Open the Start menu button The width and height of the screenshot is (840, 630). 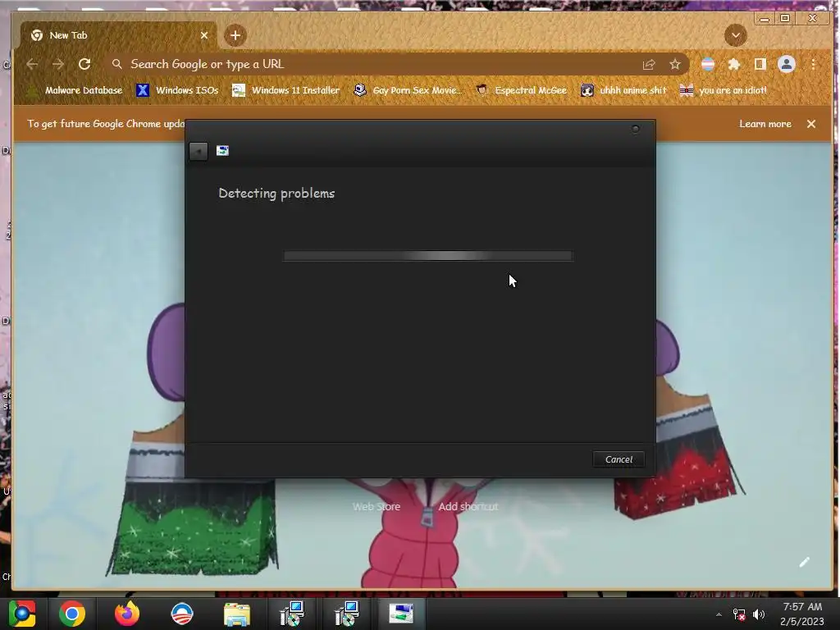click(x=22, y=614)
